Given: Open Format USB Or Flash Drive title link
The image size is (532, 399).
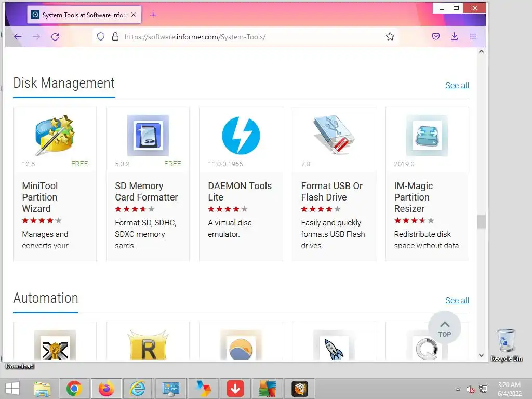Looking at the screenshot, I should point(332,192).
